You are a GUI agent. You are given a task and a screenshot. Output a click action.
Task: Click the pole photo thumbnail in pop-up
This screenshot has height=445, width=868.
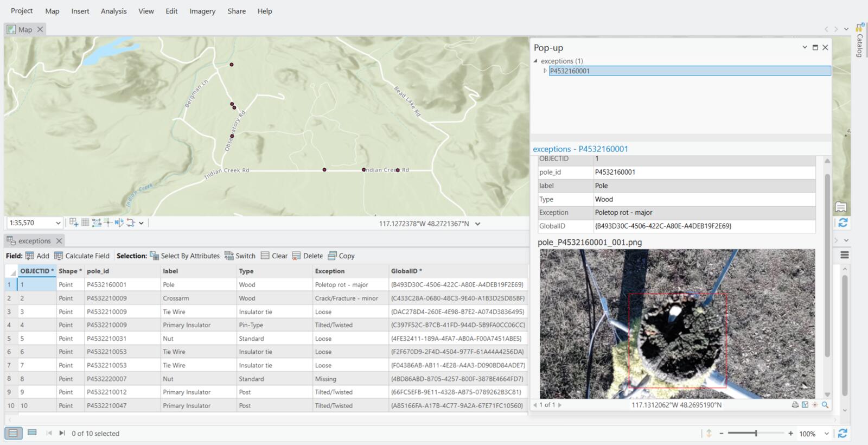pyautogui.click(x=677, y=324)
